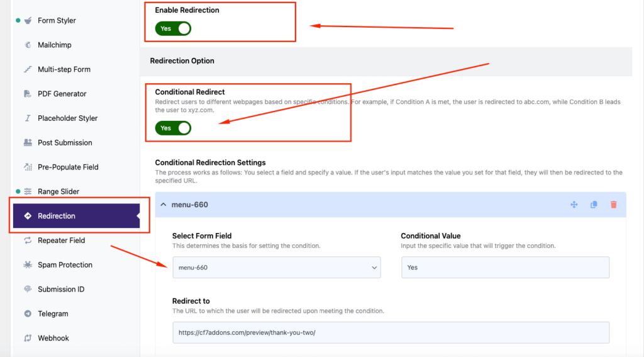Open Post Submission settings
Viewport: 644px width, 357px height.
coord(65,143)
